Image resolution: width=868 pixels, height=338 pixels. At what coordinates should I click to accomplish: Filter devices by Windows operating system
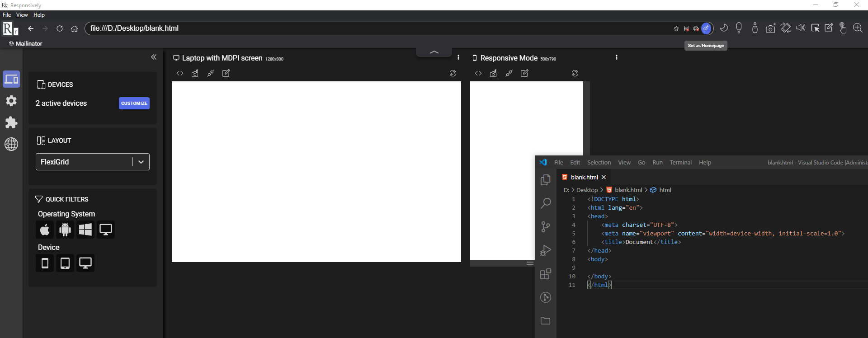85,230
